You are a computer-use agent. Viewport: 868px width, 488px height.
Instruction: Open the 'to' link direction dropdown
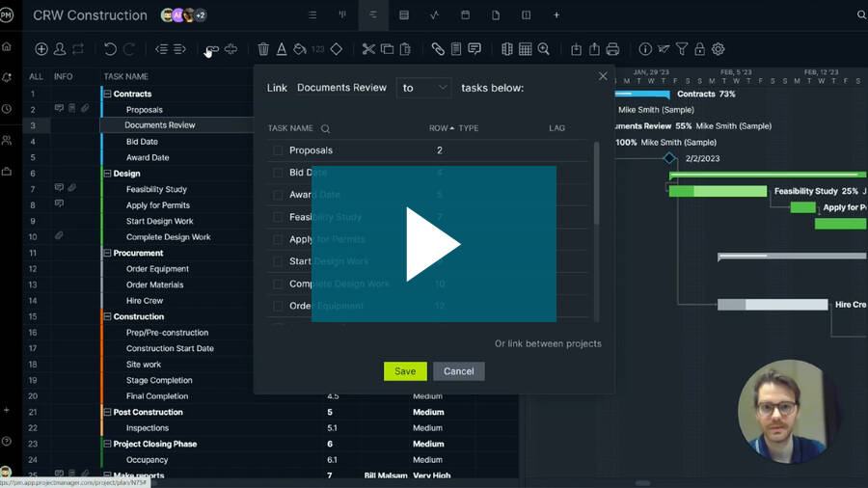(x=424, y=88)
